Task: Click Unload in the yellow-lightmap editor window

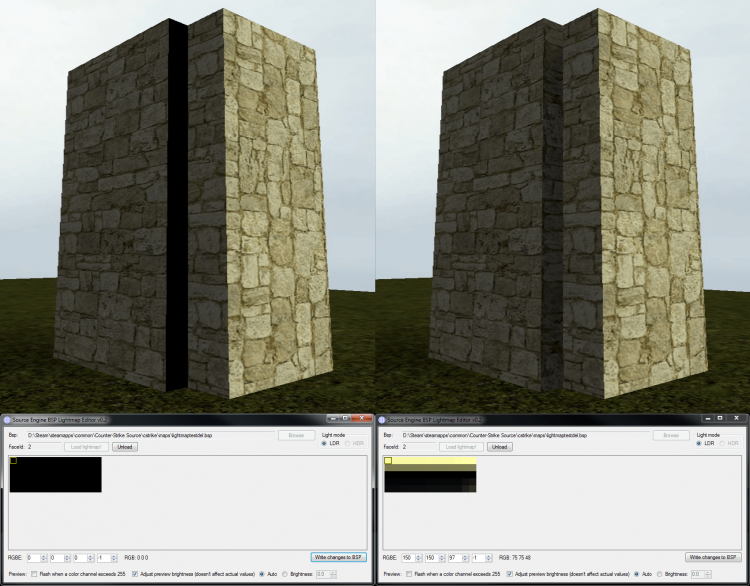Action: coord(499,447)
